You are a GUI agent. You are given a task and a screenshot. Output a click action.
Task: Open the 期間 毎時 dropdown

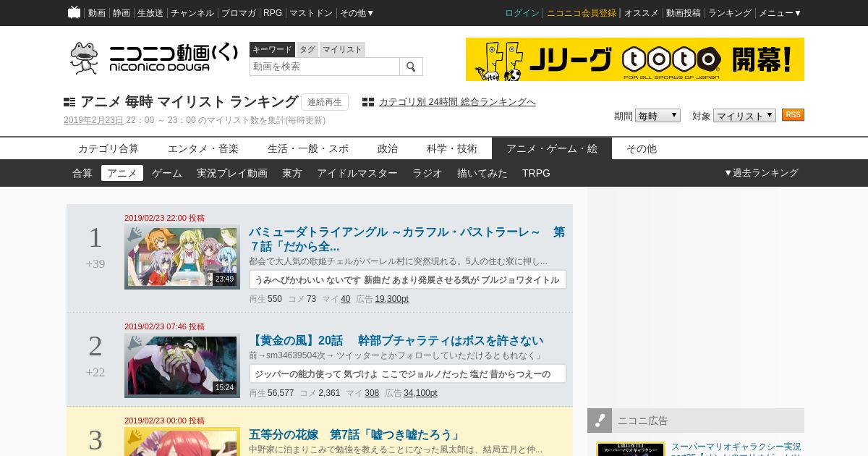(x=658, y=116)
